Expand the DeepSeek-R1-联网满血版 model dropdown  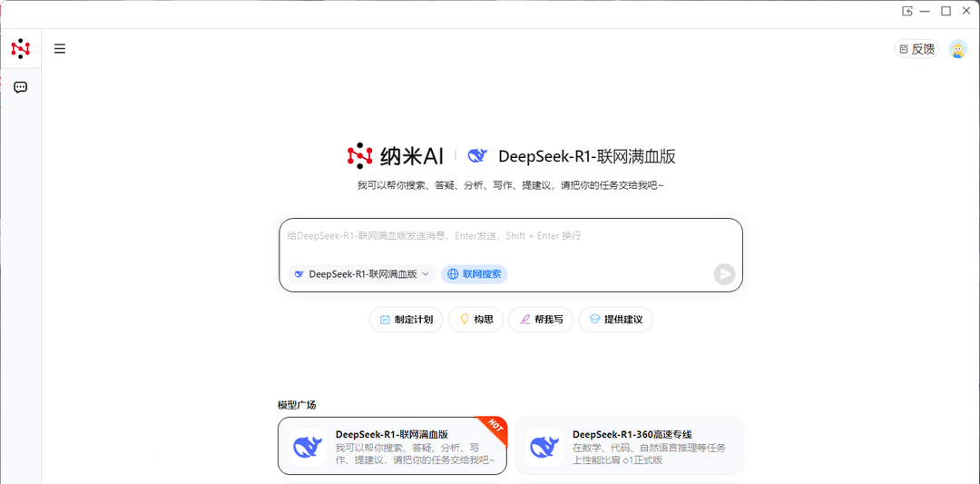click(361, 274)
